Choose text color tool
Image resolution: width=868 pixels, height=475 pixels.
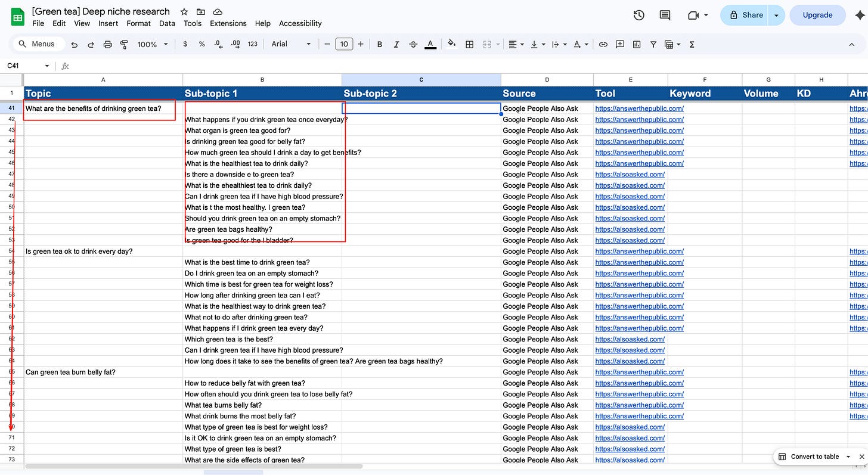(430, 44)
